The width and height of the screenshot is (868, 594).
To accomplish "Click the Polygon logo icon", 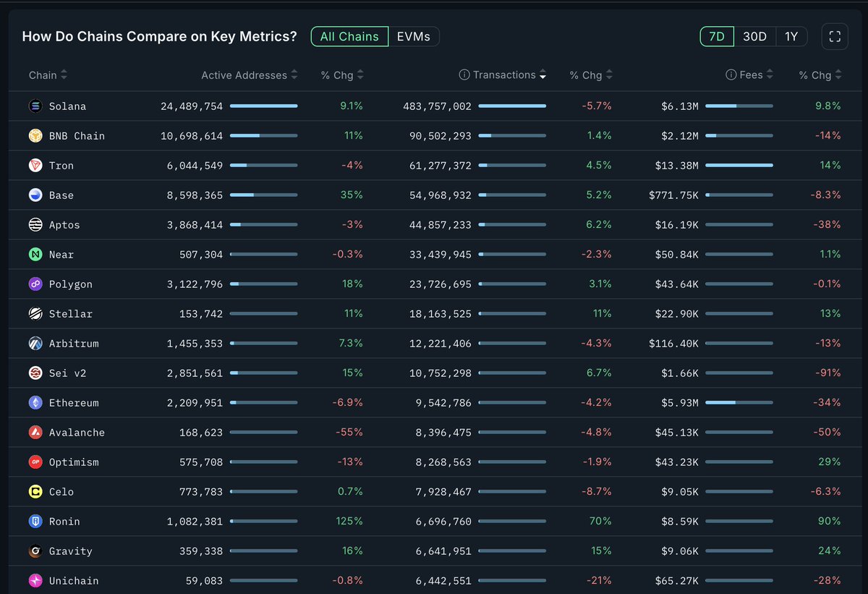I will click(x=35, y=284).
